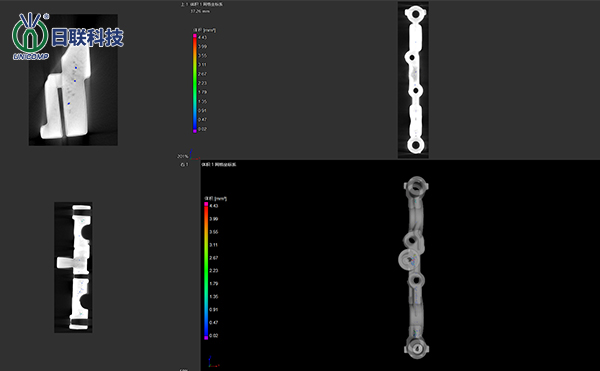
Task: Select the lowest blue defect marker in the top-left slice
Action: [x=69, y=103]
